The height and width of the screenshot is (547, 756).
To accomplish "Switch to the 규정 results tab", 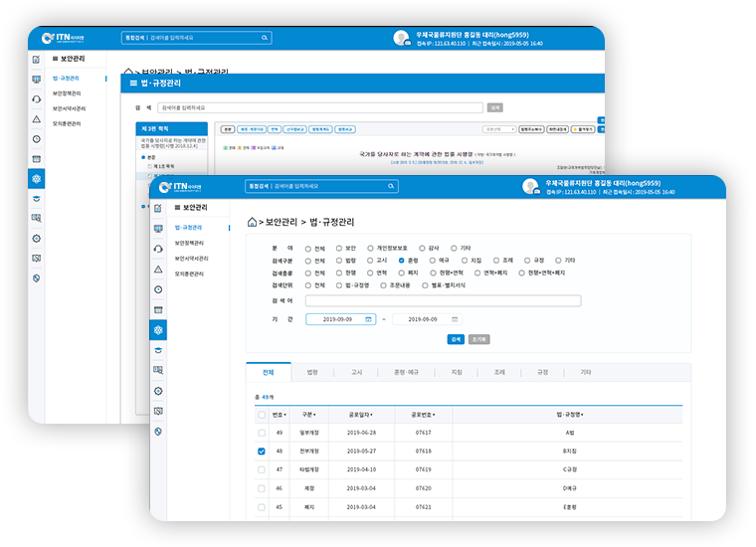I will (543, 372).
